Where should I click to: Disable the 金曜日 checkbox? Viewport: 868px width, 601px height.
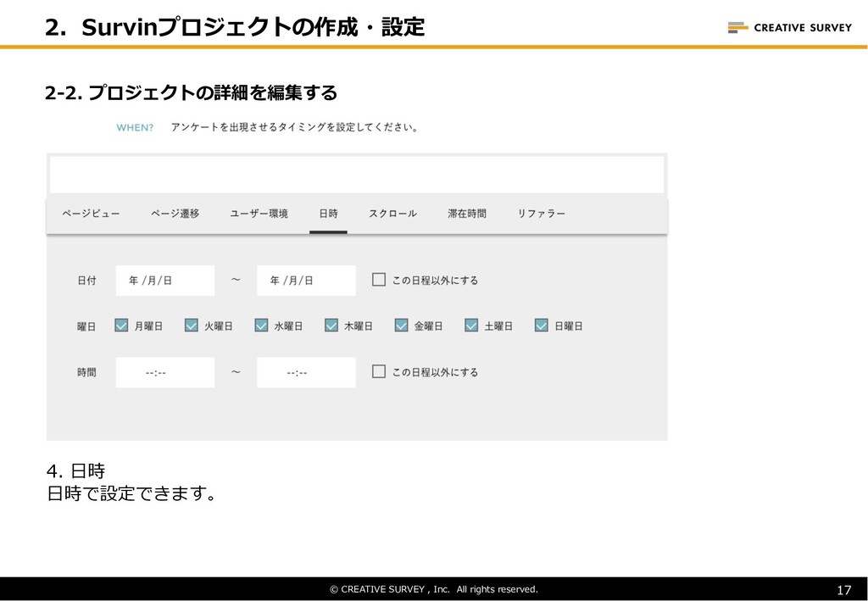(401, 326)
